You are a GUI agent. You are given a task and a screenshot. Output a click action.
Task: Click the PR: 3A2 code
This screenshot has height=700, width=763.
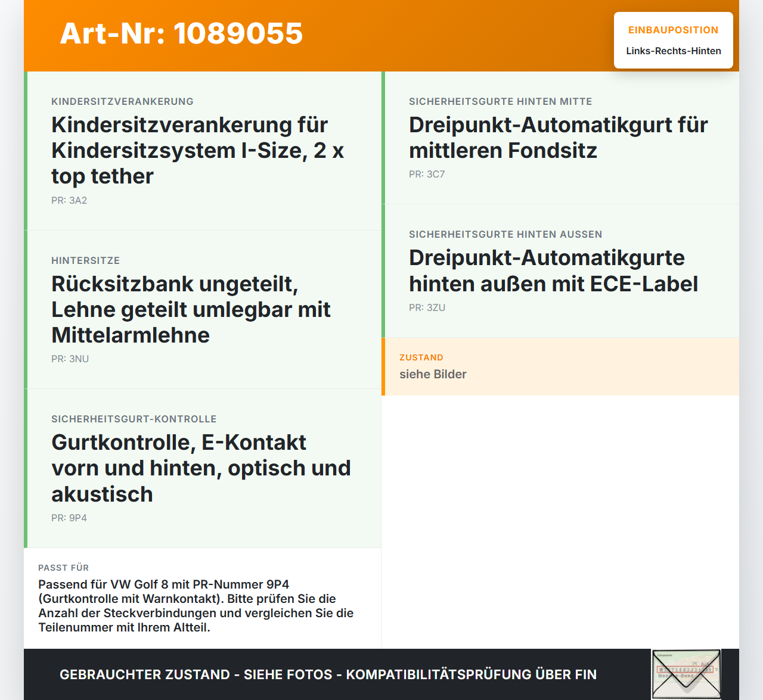[x=69, y=200]
